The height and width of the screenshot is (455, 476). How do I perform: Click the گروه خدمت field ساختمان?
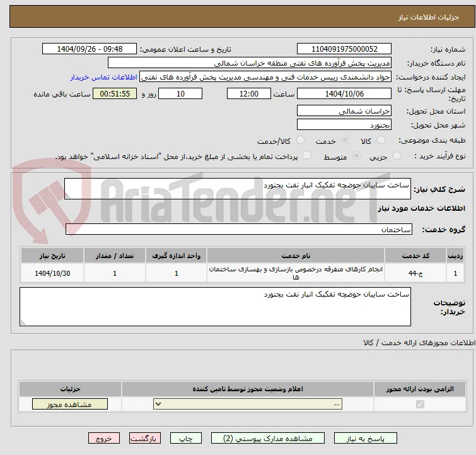(238, 229)
